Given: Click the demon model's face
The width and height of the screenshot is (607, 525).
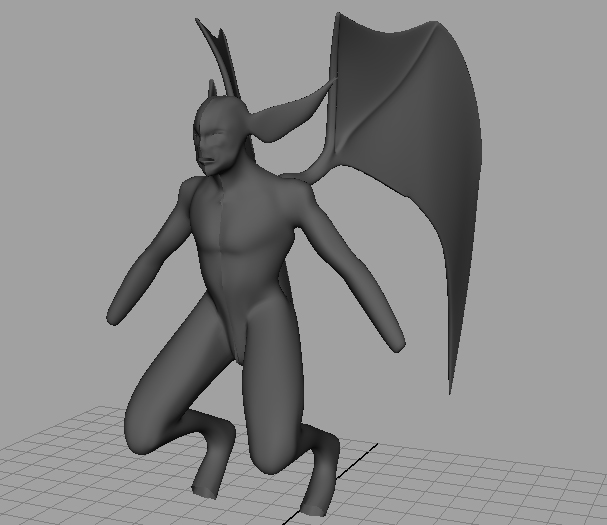Looking at the screenshot, I should pos(214,145).
